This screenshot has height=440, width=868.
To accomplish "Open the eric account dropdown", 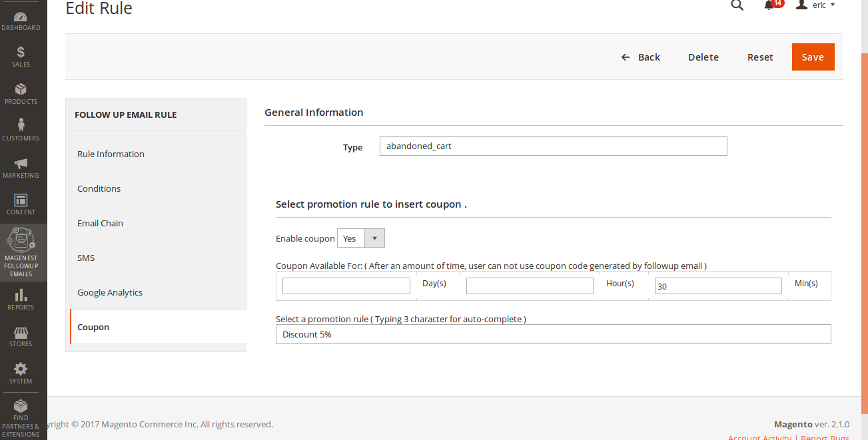I will 816,5.
